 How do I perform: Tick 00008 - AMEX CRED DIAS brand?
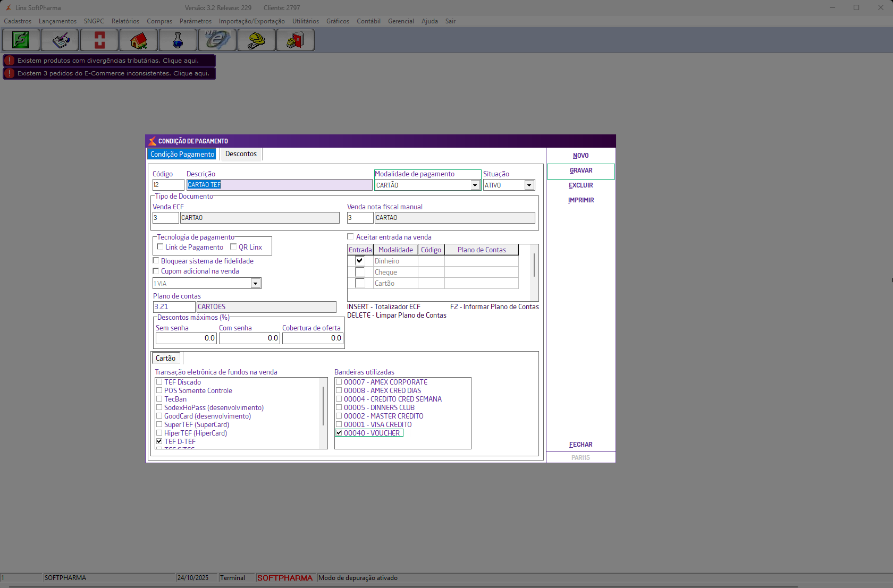point(339,390)
